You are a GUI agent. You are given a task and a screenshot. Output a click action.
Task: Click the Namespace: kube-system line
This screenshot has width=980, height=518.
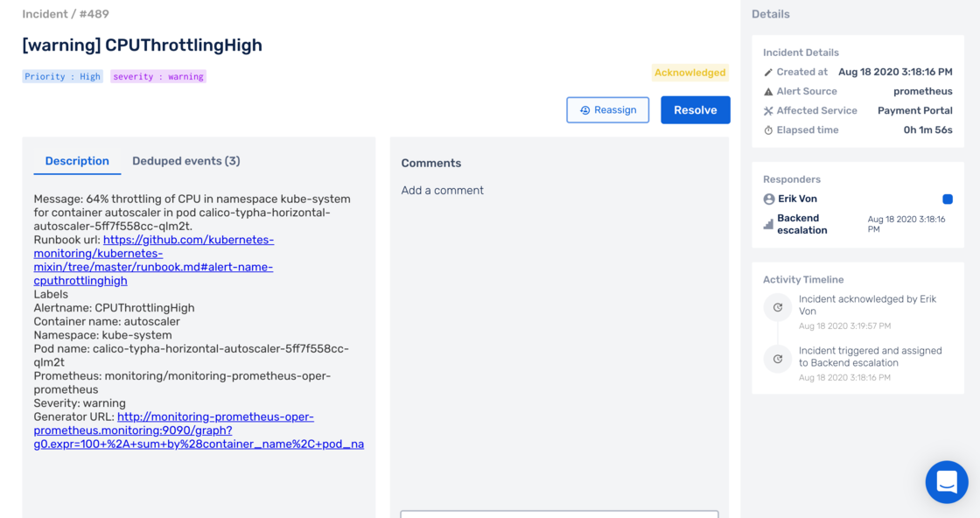coord(102,335)
